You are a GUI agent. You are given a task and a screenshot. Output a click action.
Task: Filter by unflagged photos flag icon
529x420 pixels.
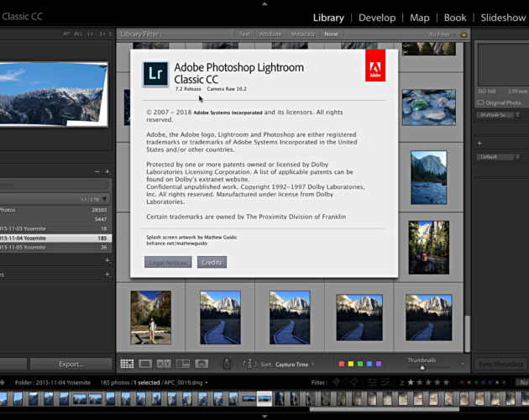click(x=345, y=382)
